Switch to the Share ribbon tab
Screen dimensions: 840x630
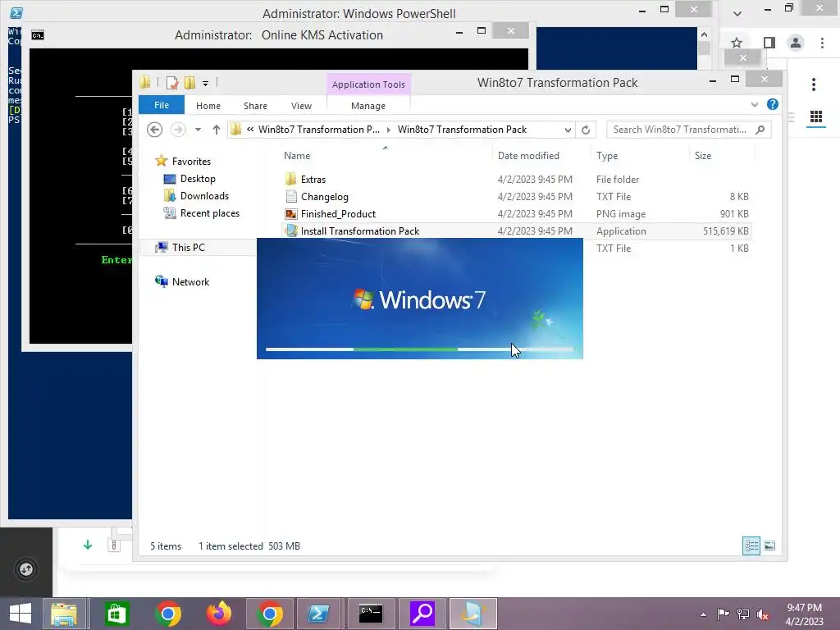click(255, 106)
